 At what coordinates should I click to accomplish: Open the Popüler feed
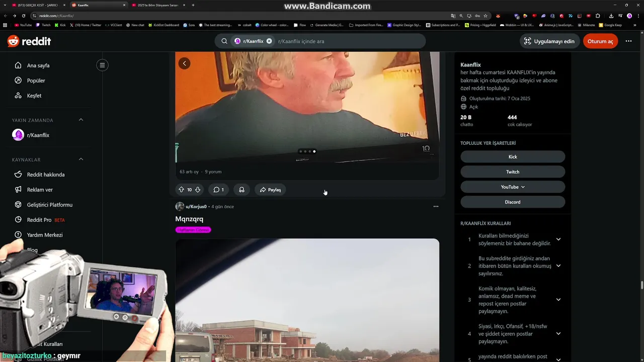coord(36,80)
